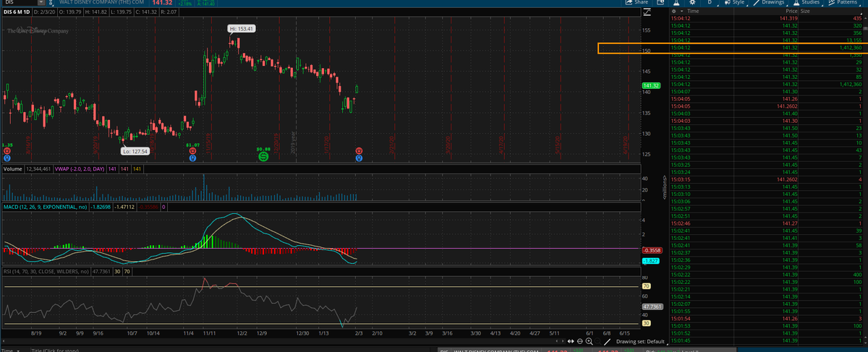This screenshot has height=352, width=868.
Task: Select the RSI (14, 70, 30) study label
Action: [x=46, y=272]
